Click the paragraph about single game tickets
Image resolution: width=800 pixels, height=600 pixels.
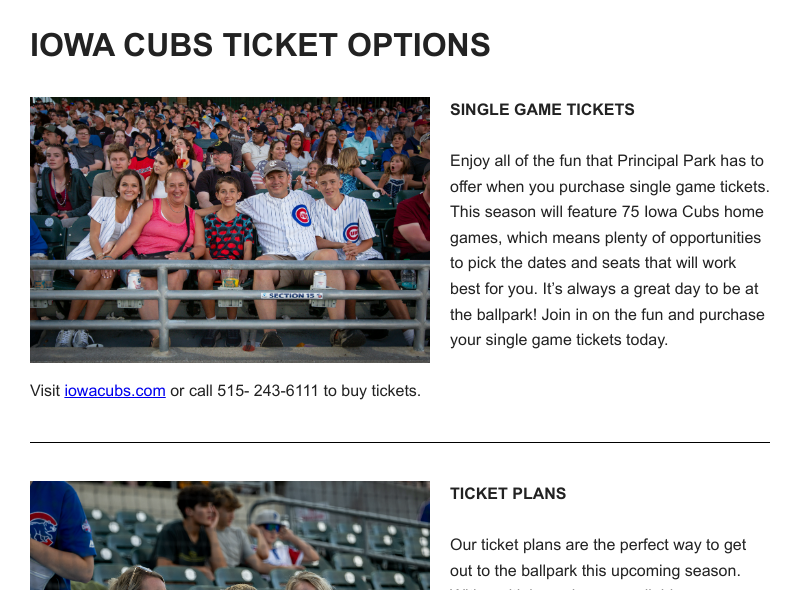pyautogui.click(x=608, y=250)
